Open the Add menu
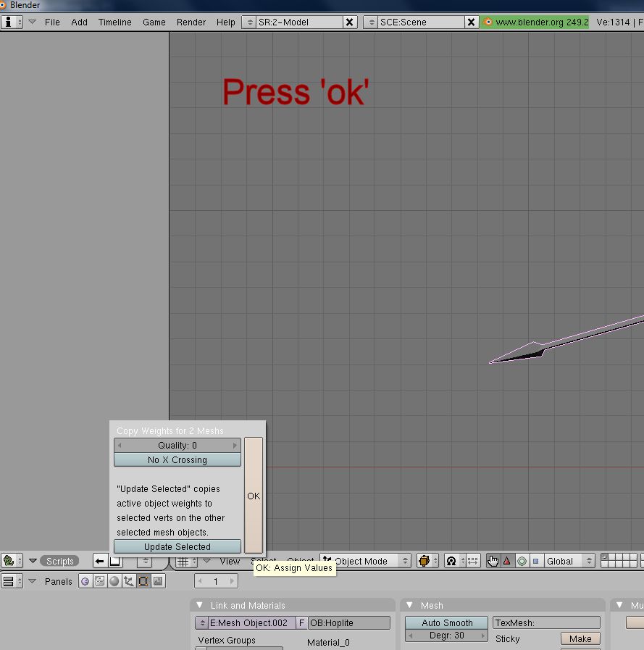Image resolution: width=644 pixels, height=650 pixels. tap(79, 22)
